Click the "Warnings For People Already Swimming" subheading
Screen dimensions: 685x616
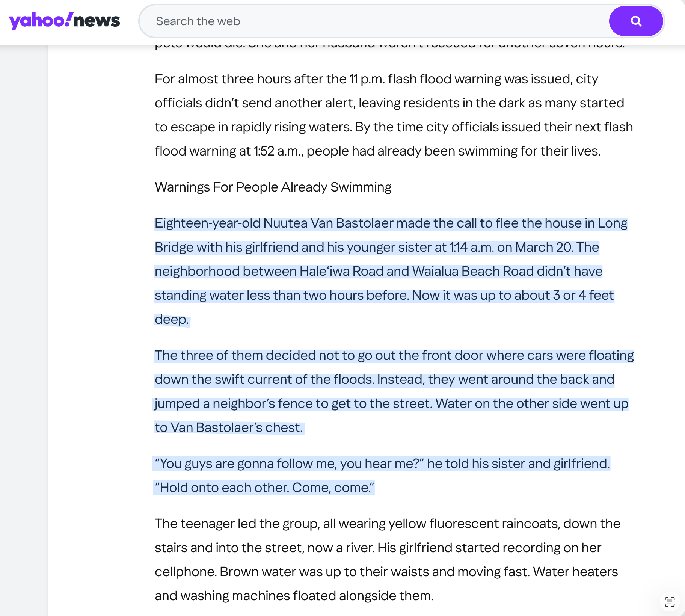(x=273, y=187)
